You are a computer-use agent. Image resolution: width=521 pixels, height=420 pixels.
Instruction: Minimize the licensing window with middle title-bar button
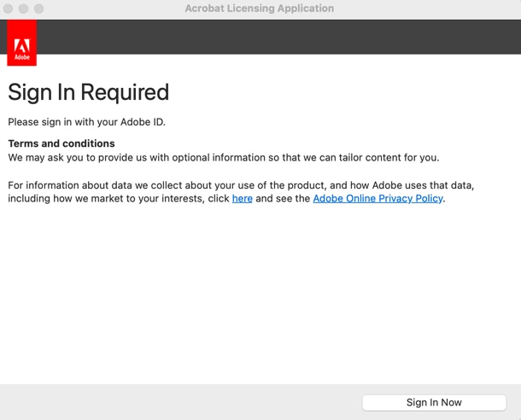click(x=23, y=9)
